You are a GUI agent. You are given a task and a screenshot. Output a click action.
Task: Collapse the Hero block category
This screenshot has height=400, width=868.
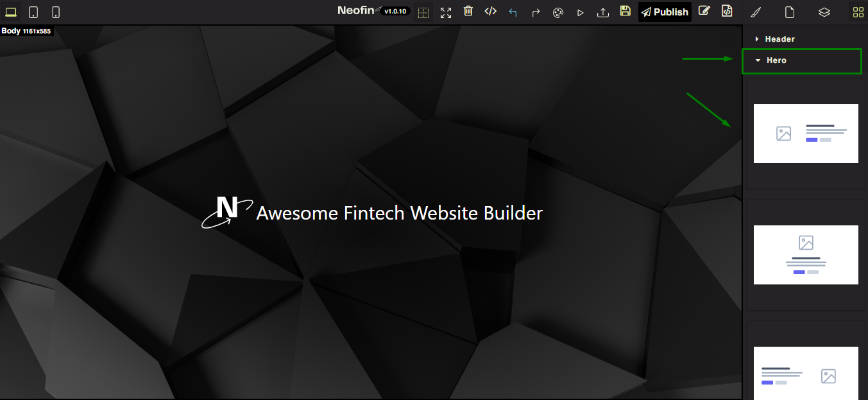[802, 60]
